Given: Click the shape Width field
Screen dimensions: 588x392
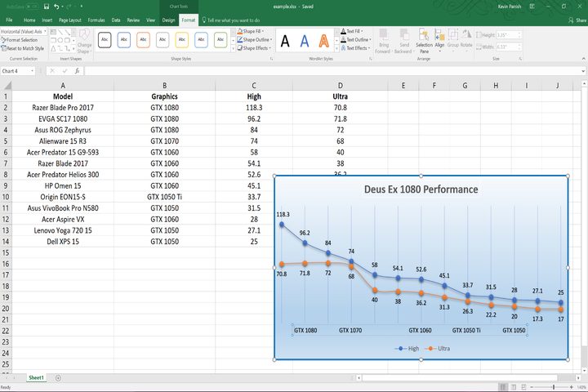Looking at the screenshot, I should click(509, 47).
